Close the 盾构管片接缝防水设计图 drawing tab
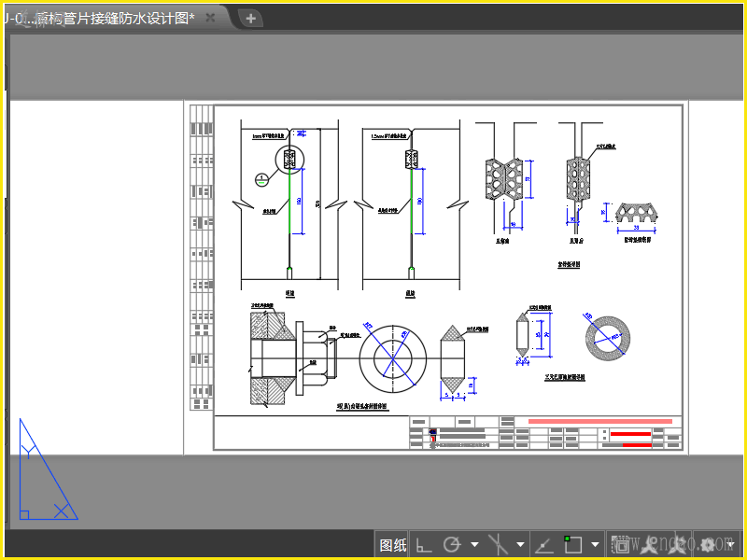747x560 pixels. coord(210,18)
